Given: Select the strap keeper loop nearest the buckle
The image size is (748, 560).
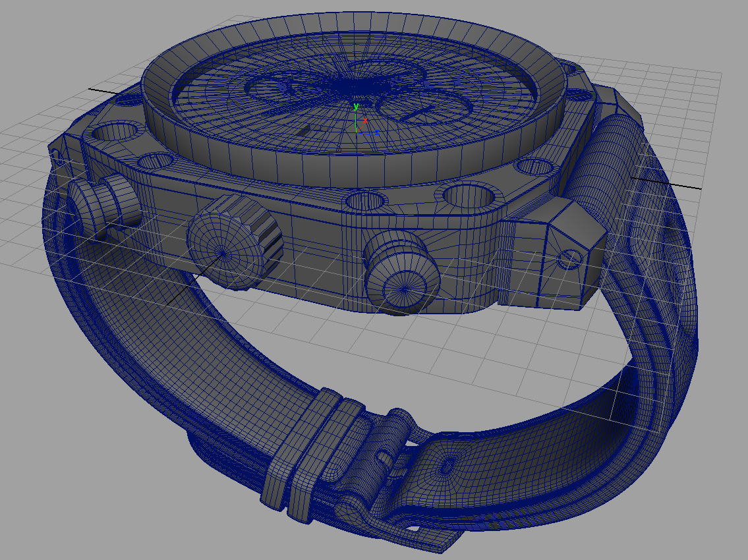Looking at the screenshot, I should click(326, 461).
